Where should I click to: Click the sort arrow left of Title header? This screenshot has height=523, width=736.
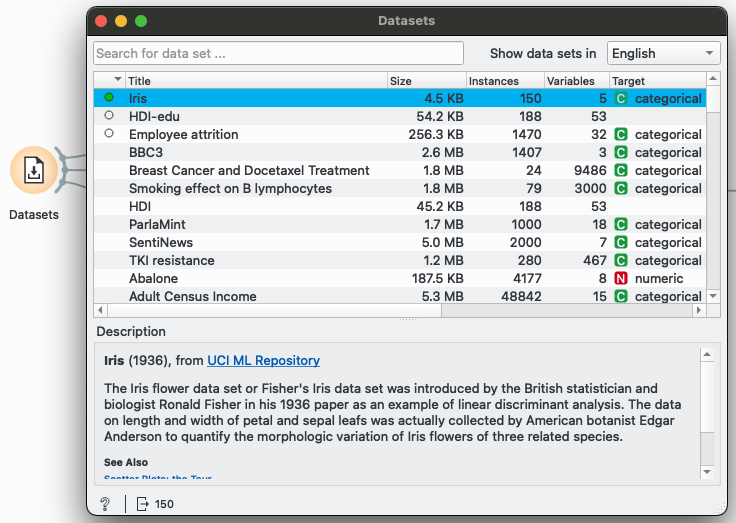click(118, 80)
